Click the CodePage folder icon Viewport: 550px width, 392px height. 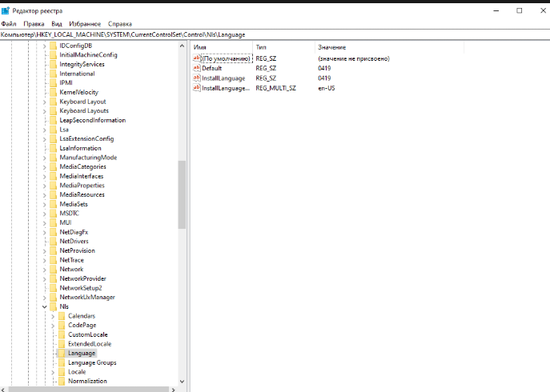62,325
